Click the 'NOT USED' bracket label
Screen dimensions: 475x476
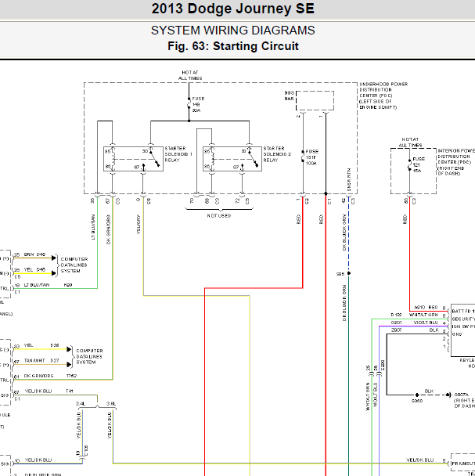219,215
